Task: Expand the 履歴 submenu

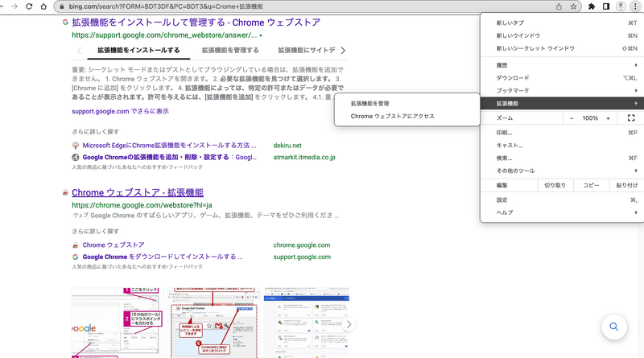Action: 562,65
